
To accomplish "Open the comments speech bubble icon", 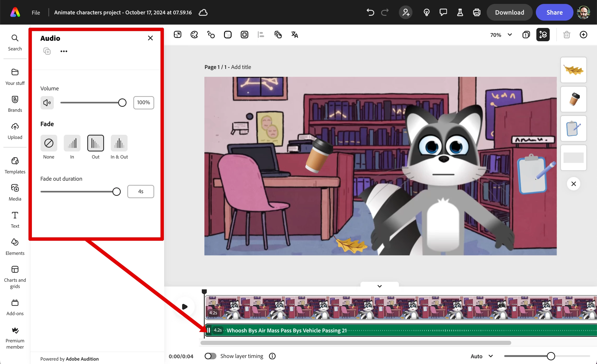I will coord(443,12).
